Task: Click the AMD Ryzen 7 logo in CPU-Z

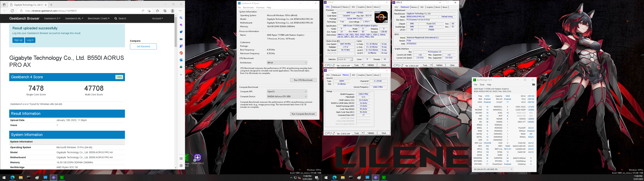Action: [381, 17]
